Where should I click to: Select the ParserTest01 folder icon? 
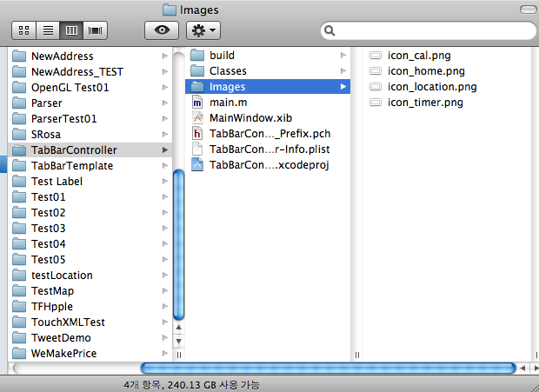(x=19, y=118)
